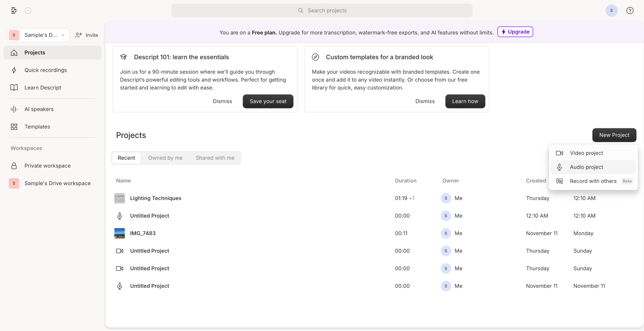Image resolution: width=644 pixels, height=331 pixels.
Task: Choose Audio project from the menu
Action: [586, 167]
